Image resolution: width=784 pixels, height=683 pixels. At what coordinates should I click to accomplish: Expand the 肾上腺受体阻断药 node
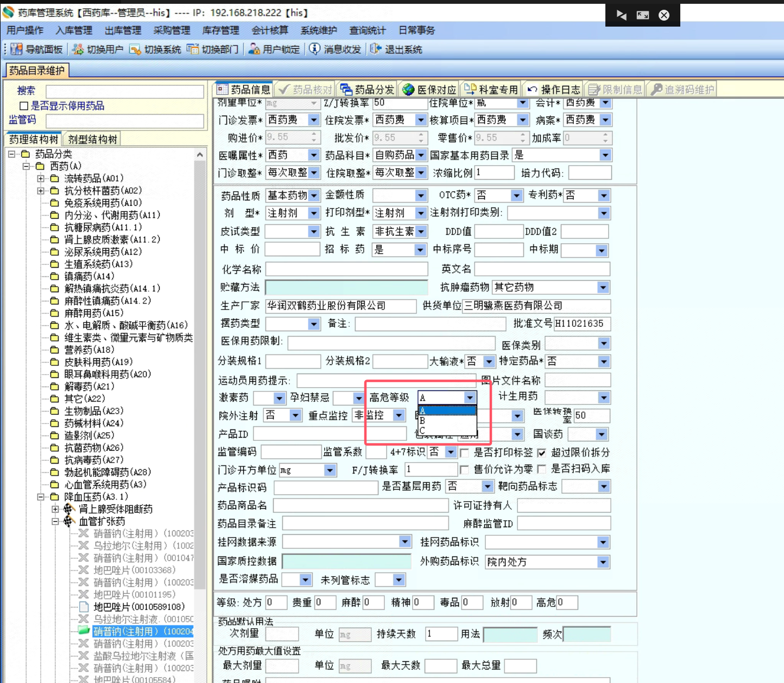pos(55,509)
